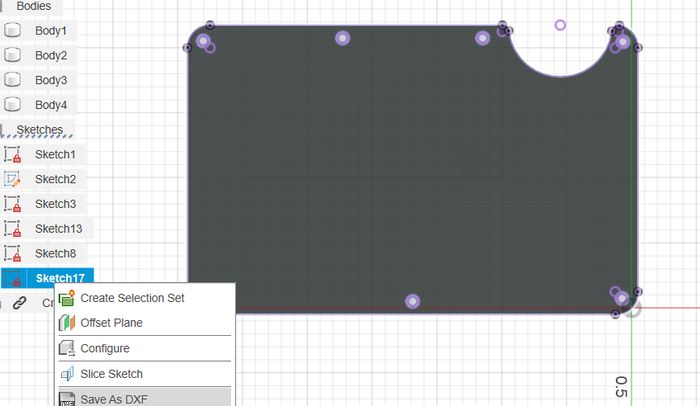This screenshot has width=700, height=406.
Task: Click the Sketch2 pencil sketch icon
Action: click(13, 179)
